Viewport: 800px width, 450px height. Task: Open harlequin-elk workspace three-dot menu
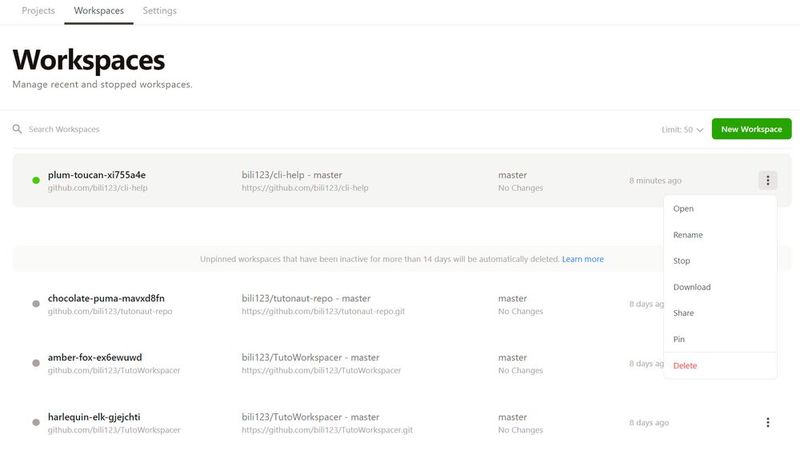[x=768, y=423]
